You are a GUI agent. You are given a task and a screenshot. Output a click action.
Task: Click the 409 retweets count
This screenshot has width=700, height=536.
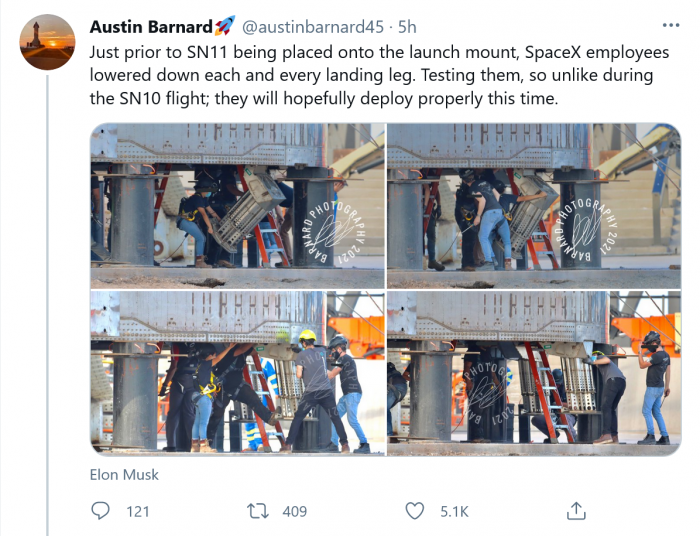tap(295, 511)
